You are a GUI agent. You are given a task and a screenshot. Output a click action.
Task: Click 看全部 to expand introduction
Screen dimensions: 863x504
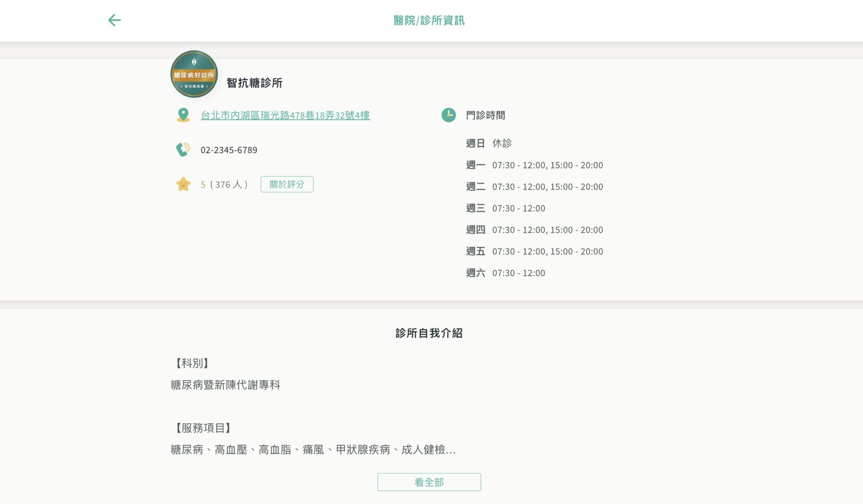coord(429,482)
